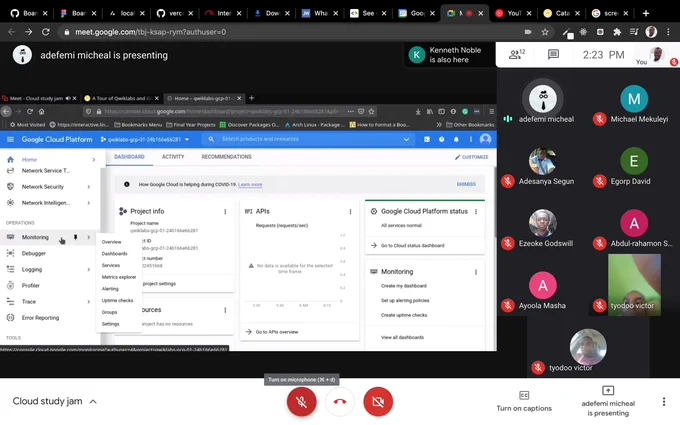This screenshot has height=425, width=680.
Task: Open Chrome profile avatar
Action: click(x=651, y=32)
